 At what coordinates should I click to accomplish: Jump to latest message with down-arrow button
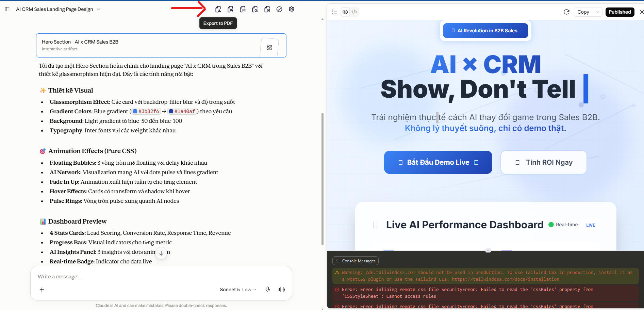161,253
